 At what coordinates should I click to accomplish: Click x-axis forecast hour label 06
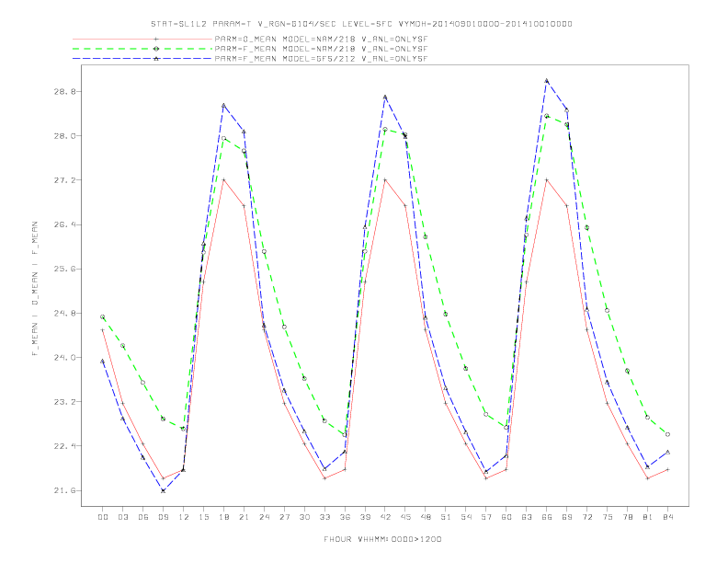pyautogui.click(x=143, y=517)
